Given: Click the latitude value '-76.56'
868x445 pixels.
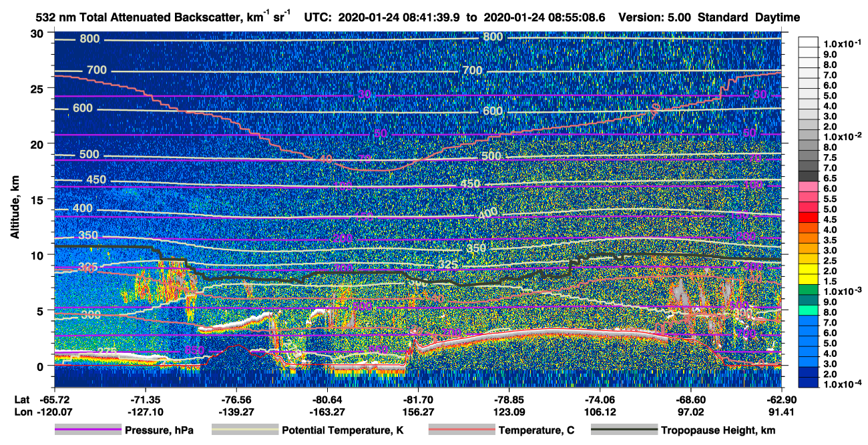Looking at the screenshot, I should [236, 399].
